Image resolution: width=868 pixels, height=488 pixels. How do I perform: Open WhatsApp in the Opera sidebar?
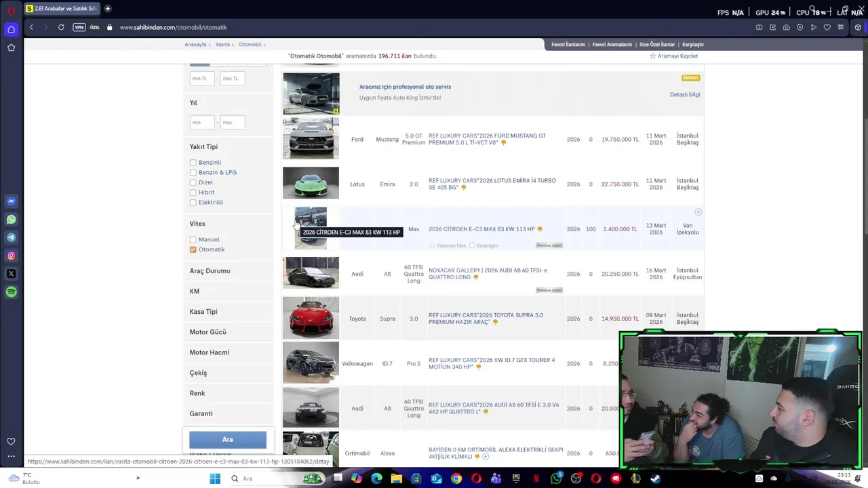[11, 220]
